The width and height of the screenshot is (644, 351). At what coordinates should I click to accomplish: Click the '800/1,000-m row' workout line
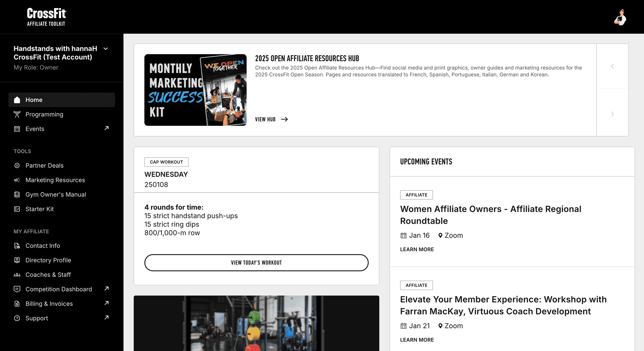[172, 233]
